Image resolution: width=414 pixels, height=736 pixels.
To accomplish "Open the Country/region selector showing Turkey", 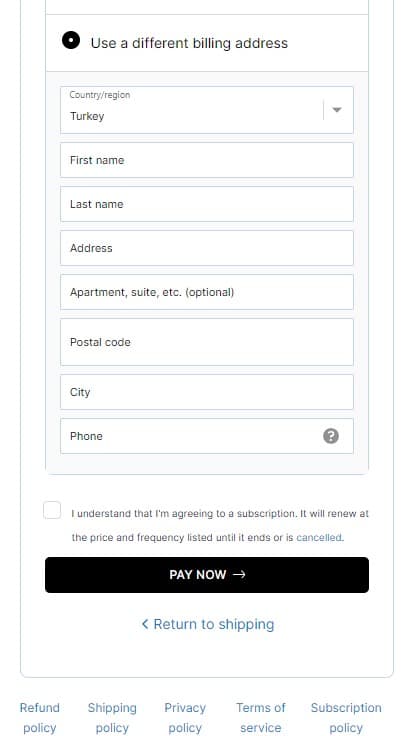I will click(207, 110).
